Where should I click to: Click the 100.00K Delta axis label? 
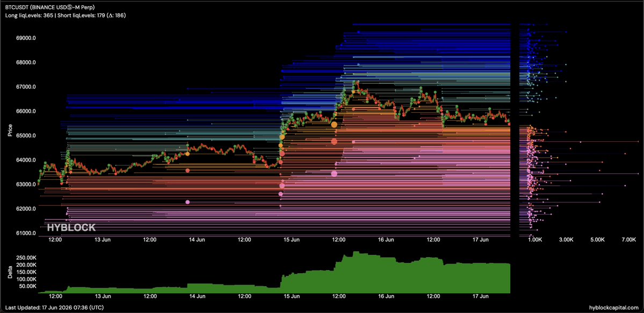pyautogui.click(x=26, y=279)
